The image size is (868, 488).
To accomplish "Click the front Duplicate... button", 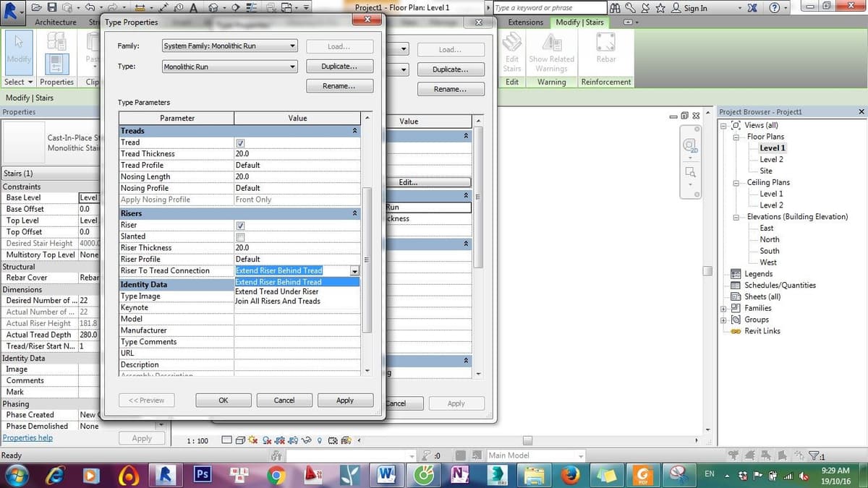I will [340, 67].
